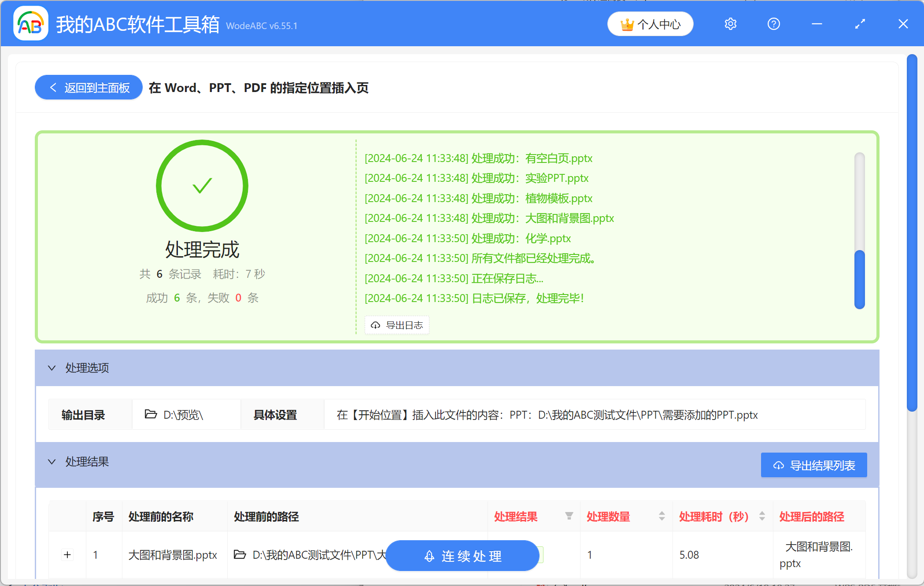Click the export icon on 导出结果列表
The image size is (924, 586).
[778, 465]
